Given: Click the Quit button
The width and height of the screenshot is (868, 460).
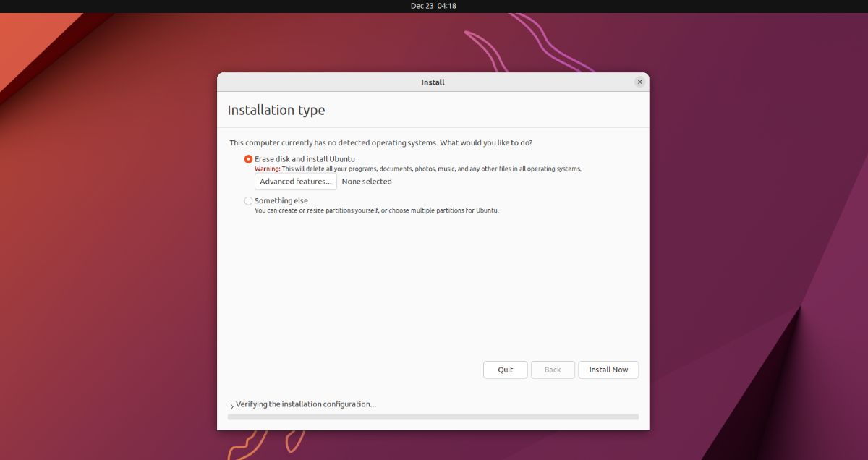Looking at the screenshot, I should 506,370.
